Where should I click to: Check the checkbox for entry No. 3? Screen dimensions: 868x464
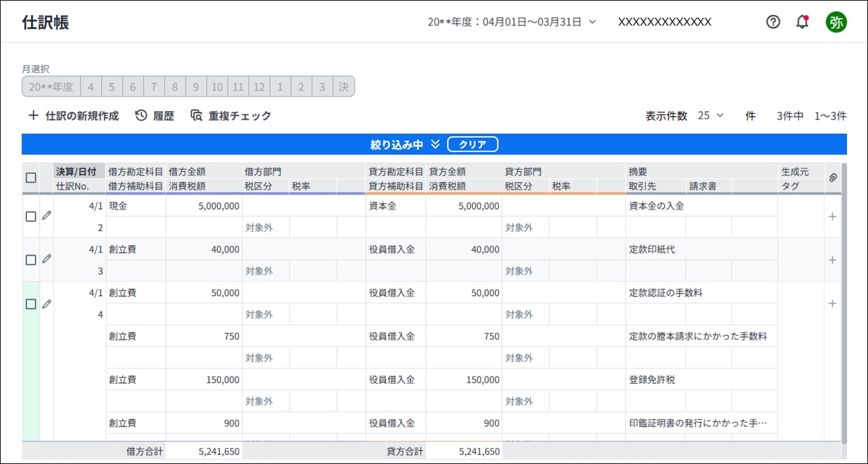[x=31, y=260]
